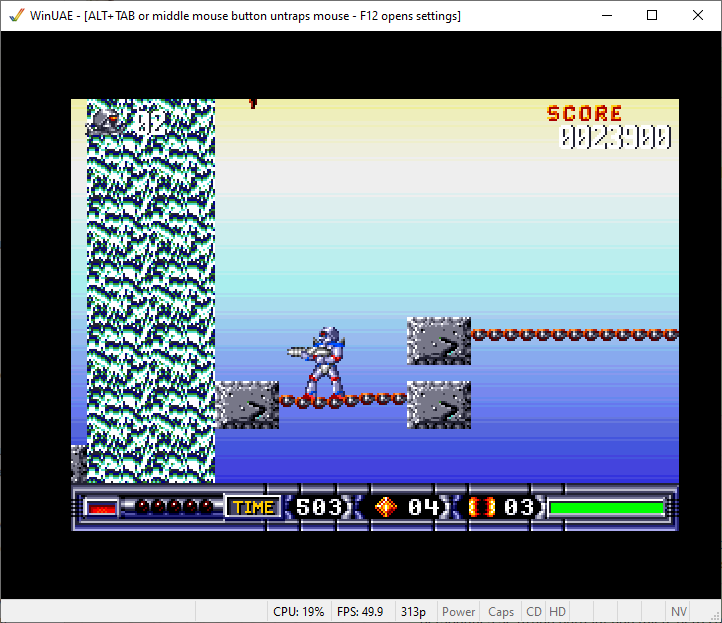
Task: Click the yellow TIME label in HUD
Action: pos(253,507)
